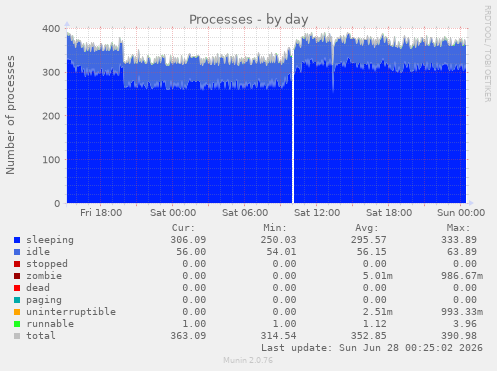Click the 'Number of processes' axis label
Screen dimensions: 497x371
point(10,115)
